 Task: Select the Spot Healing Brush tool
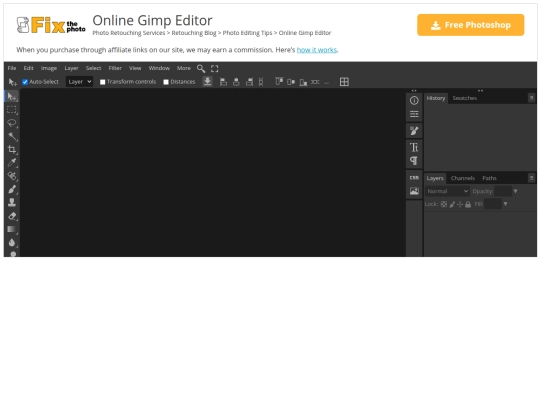(x=12, y=176)
